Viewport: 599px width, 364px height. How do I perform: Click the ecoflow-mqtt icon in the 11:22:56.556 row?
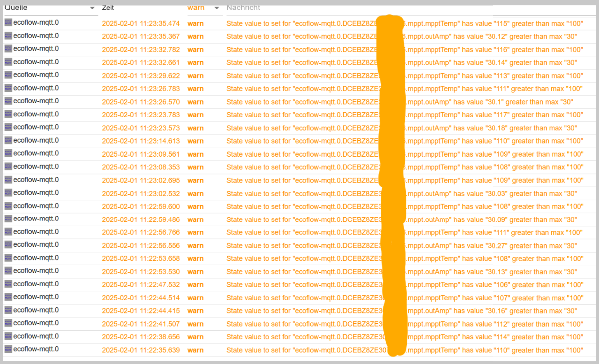coord(8,245)
